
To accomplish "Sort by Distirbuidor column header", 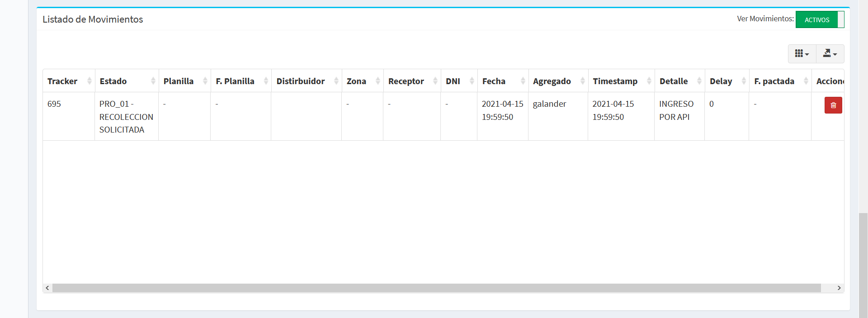I will (x=306, y=81).
